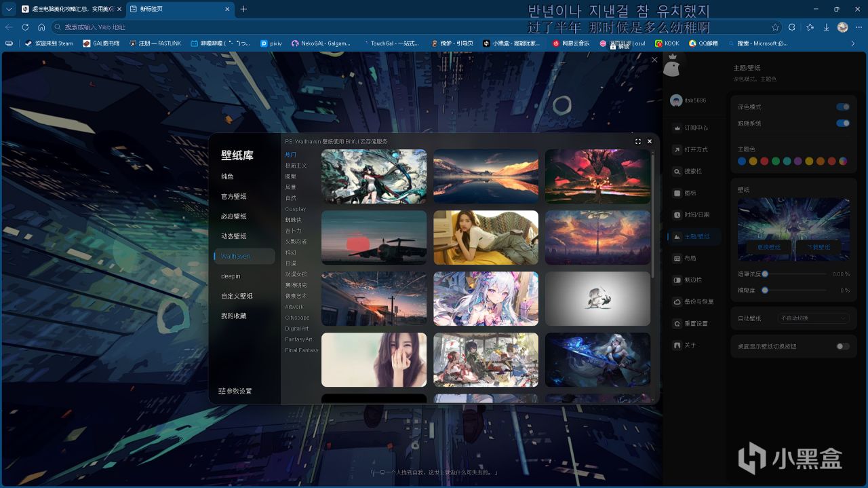The height and width of the screenshot is (488, 868).
Task: Expand bookmarks overflow chevron
Action: click(854, 43)
